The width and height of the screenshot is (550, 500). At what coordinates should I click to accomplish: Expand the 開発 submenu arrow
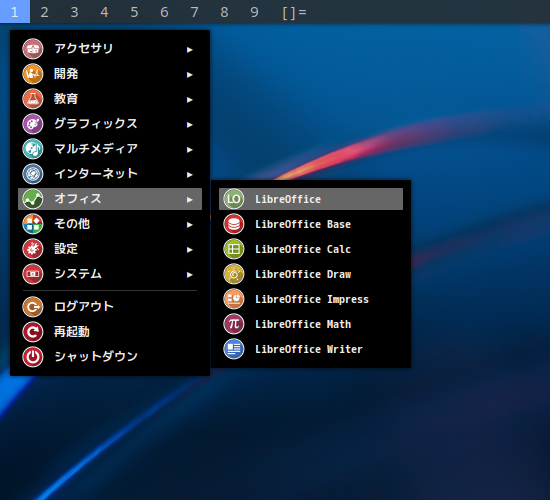189,75
